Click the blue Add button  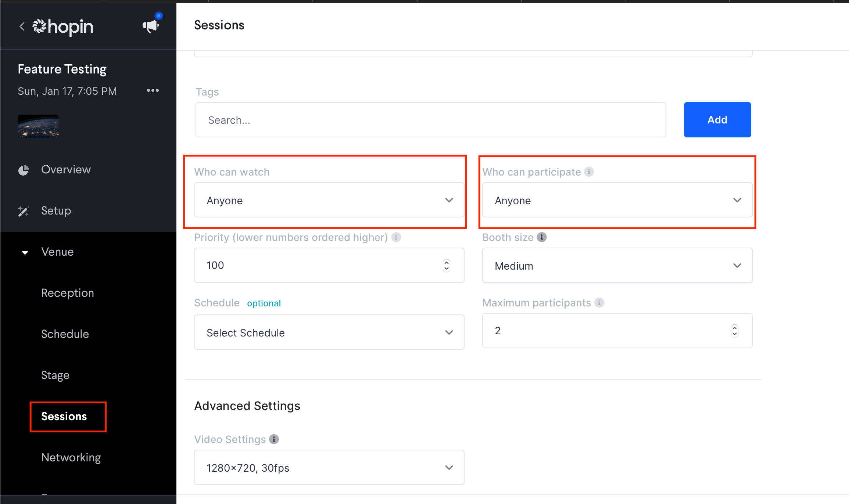717,120
